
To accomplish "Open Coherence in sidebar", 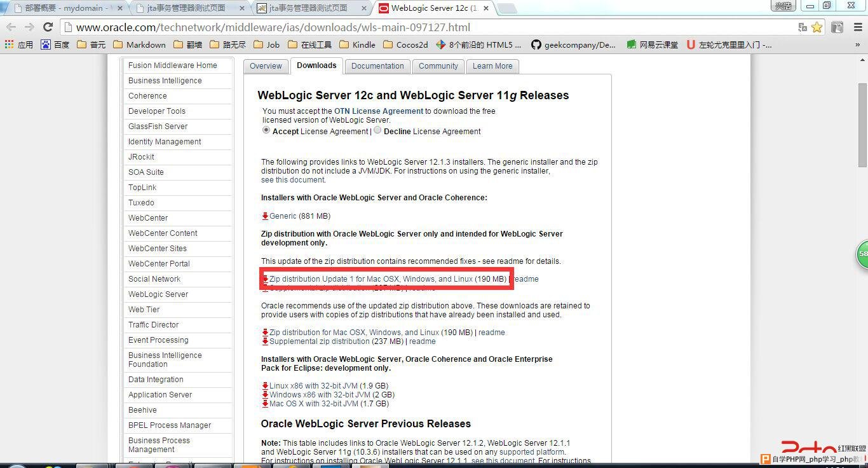I will click(x=147, y=96).
